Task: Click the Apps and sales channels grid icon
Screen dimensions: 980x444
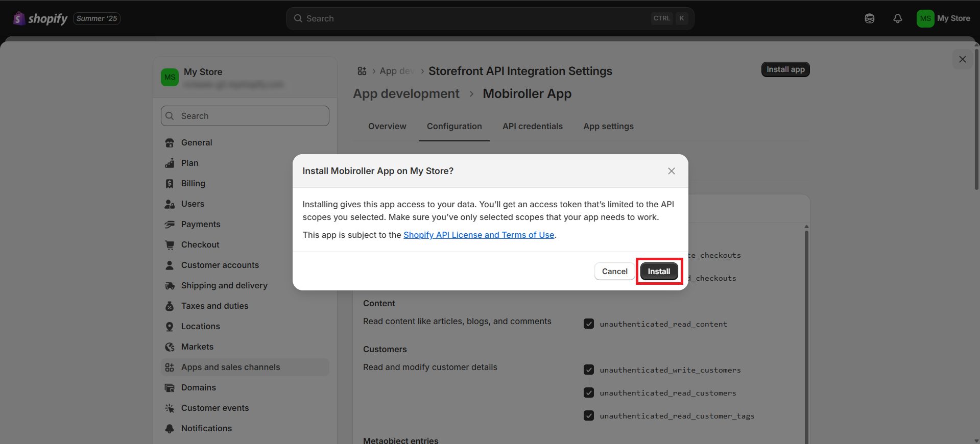Action: click(170, 367)
